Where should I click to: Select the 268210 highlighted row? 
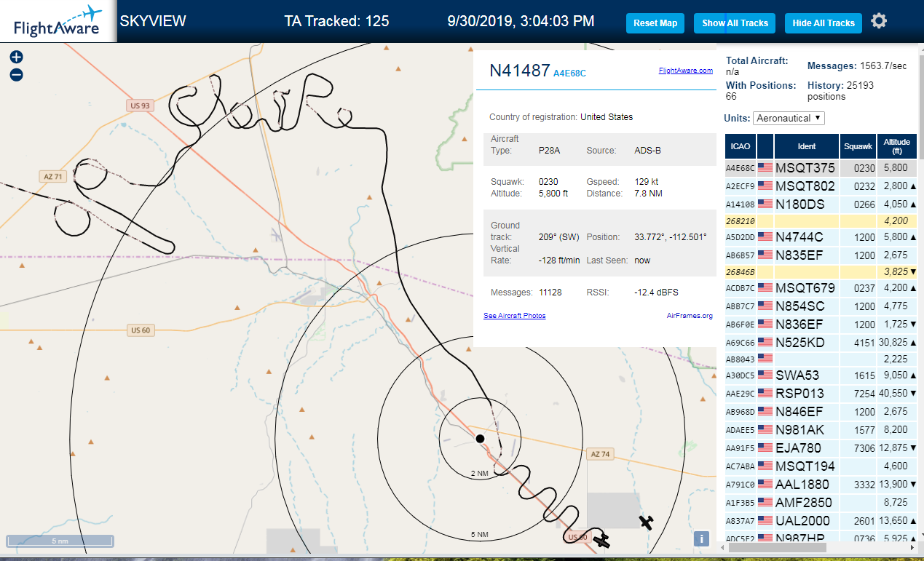coord(821,220)
